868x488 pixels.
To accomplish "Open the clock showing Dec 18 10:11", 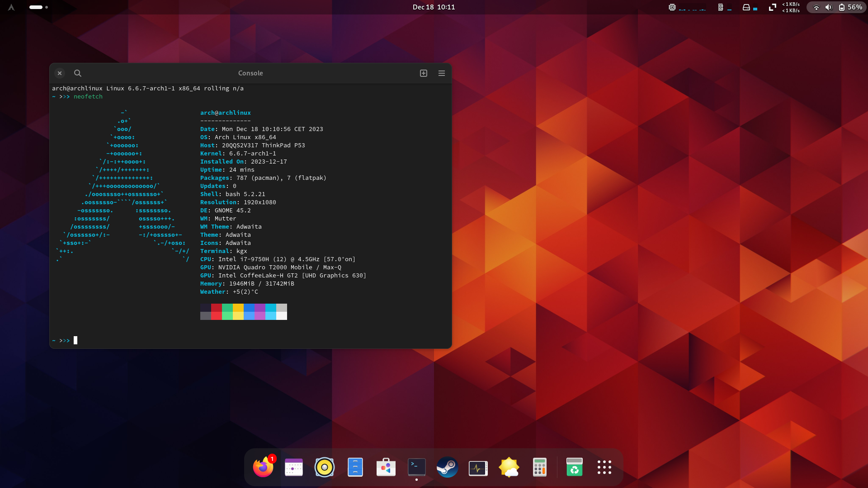I will pyautogui.click(x=434, y=7).
